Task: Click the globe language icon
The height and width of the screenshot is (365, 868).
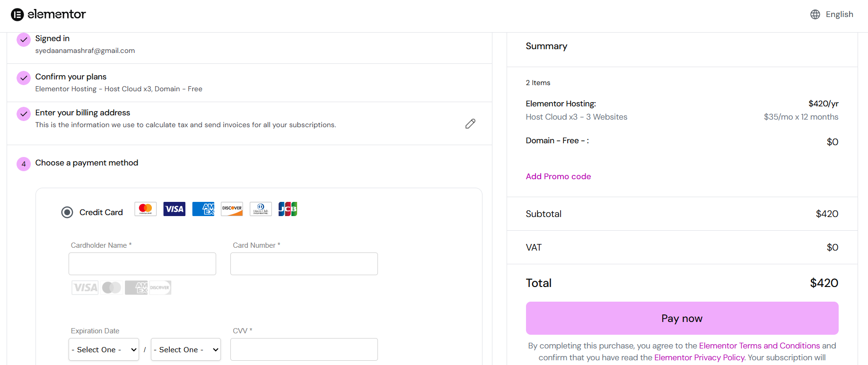Action: pyautogui.click(x=815, y=15)
